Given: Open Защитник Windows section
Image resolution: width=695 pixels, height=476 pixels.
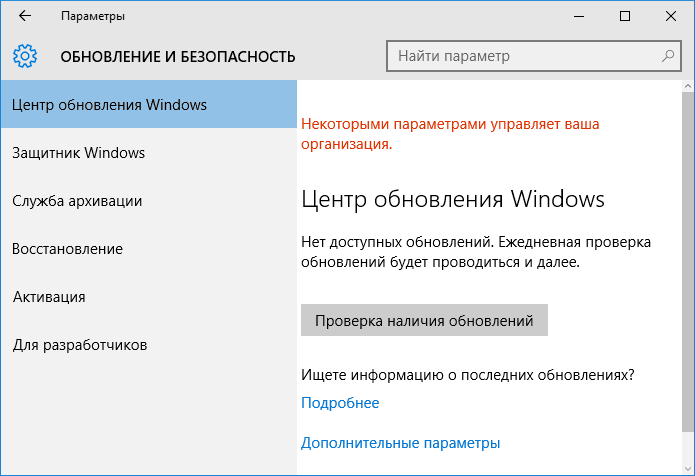Looking at the screenshot, I should [x=79, y=153].
